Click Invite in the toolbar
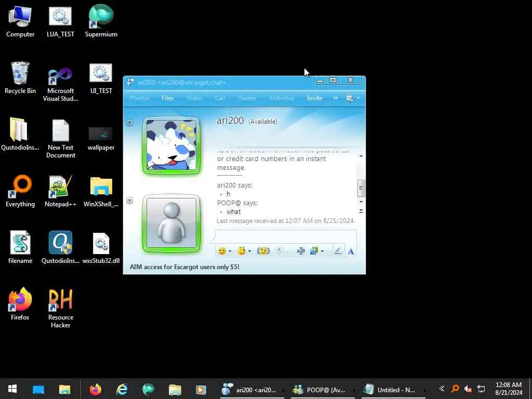 point(314,98)
